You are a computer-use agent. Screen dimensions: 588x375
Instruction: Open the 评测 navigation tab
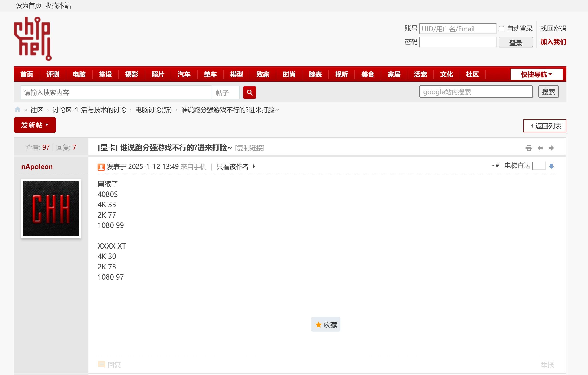pos(53,75)
